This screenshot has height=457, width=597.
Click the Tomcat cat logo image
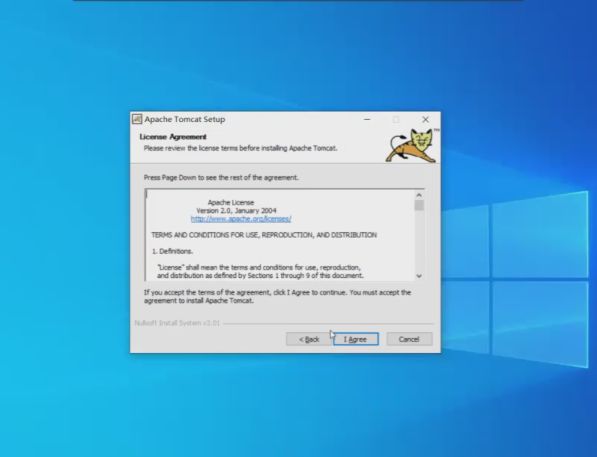412,145
